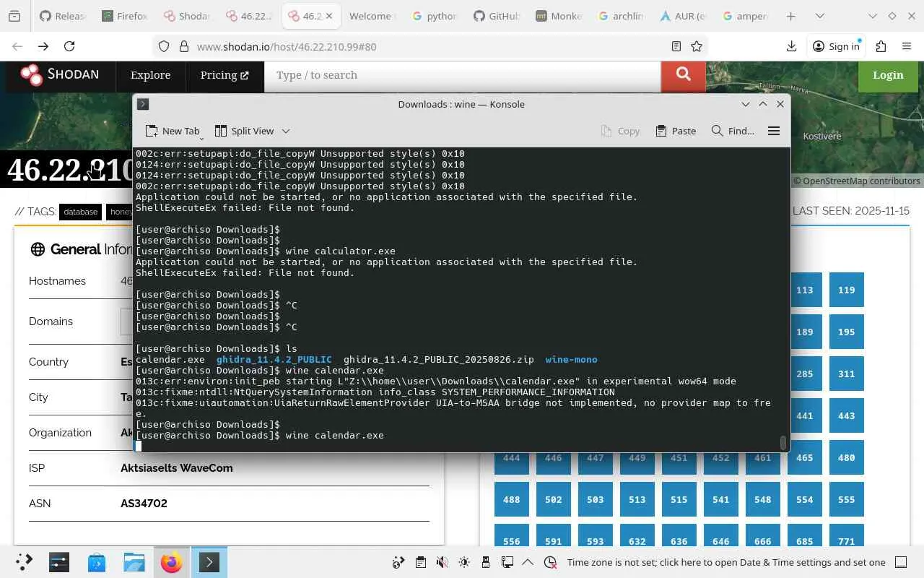
Task: Click Konsole taskbar icon
Action: coord(209,562)
